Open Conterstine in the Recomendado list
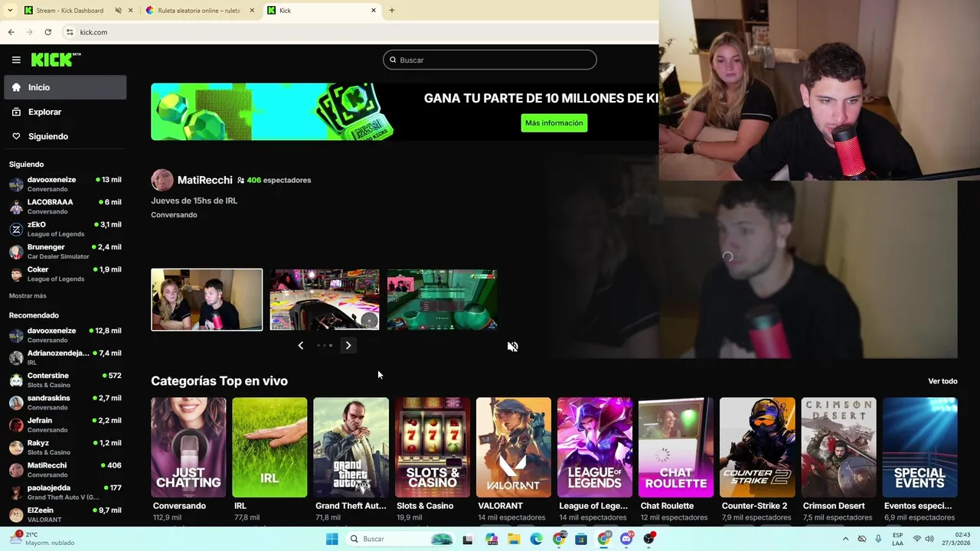This screenshot has height=551, width=980. tap(65, 380)
